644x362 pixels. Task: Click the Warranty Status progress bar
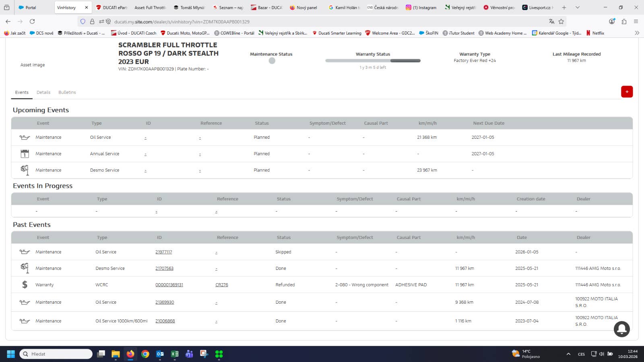pos(373,61)
